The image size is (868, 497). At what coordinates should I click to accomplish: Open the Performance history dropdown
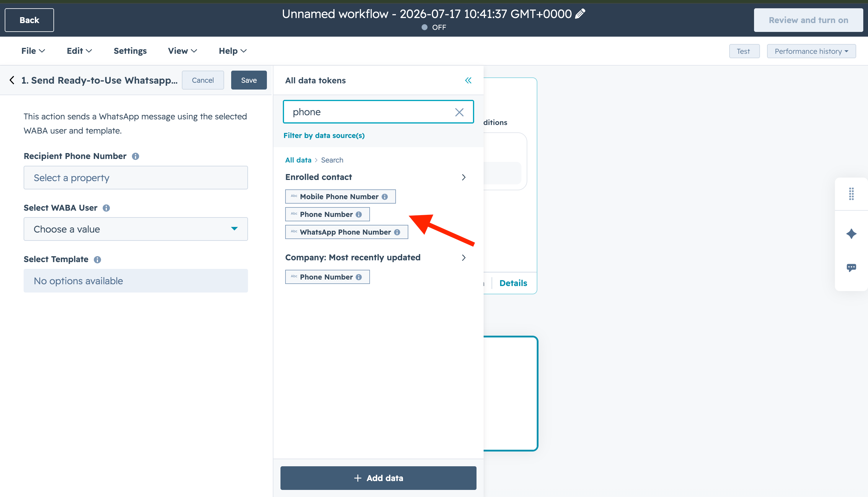[x=811, y=51]
